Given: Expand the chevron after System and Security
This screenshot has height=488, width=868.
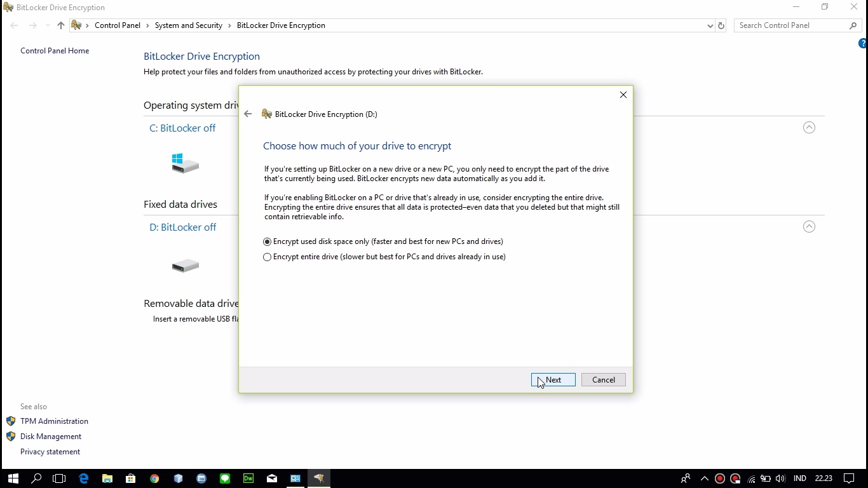Looking at the screenshot, I should point(229,25).
